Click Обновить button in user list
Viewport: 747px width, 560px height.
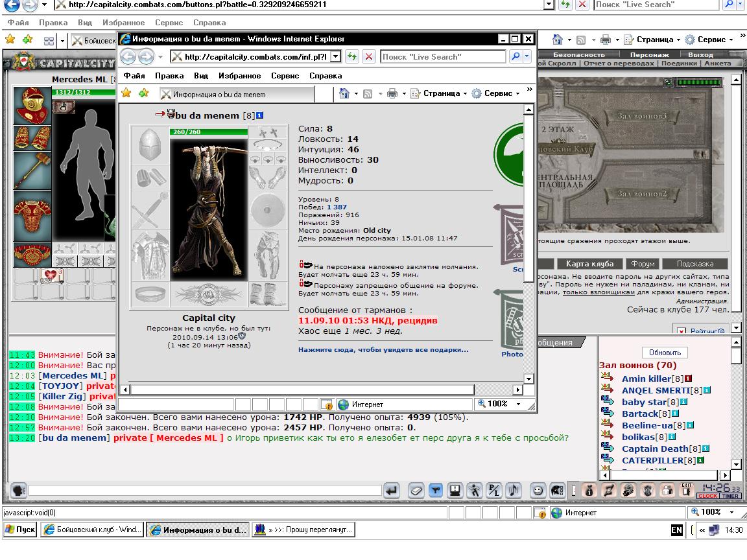pos(665,353)
